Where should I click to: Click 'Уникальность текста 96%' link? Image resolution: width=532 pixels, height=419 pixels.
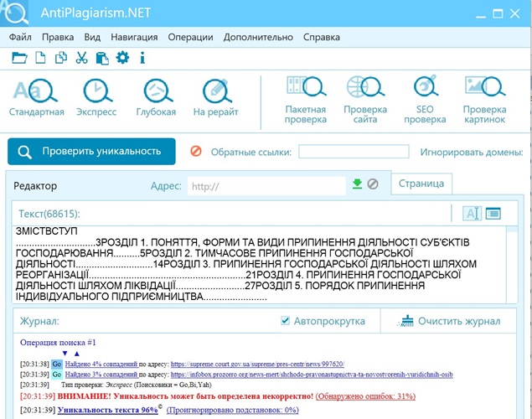click(107, 410)
